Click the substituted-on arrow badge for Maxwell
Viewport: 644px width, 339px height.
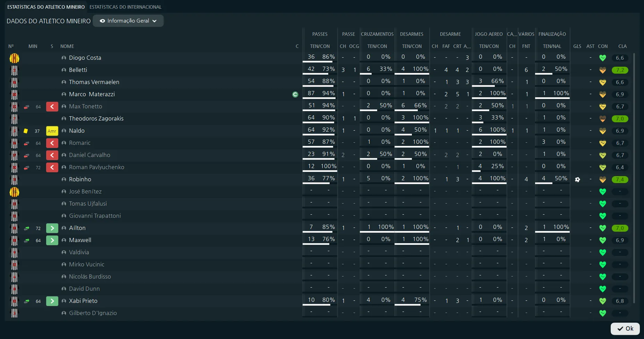(x=52, y=240)
